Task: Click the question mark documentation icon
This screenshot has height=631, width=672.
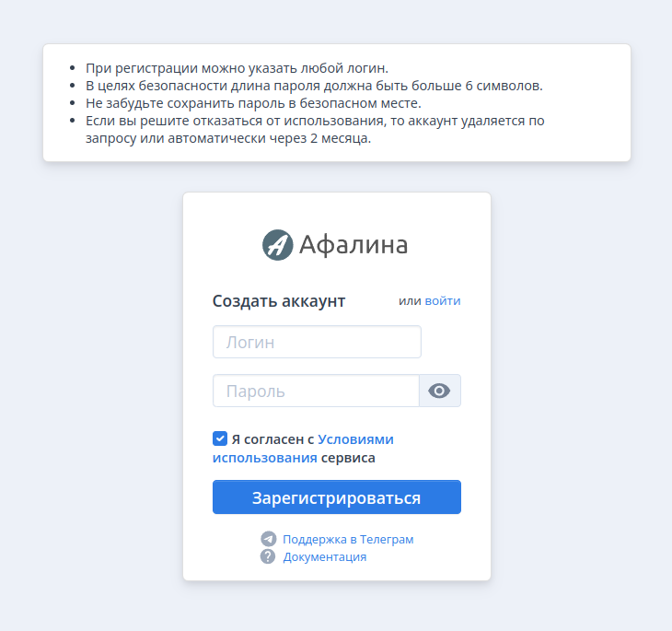Action: click(x=268, y=556)
